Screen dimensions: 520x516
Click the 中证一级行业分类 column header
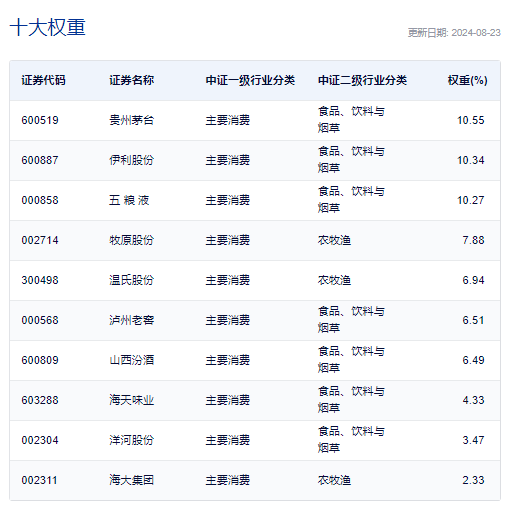coord(250,80)
